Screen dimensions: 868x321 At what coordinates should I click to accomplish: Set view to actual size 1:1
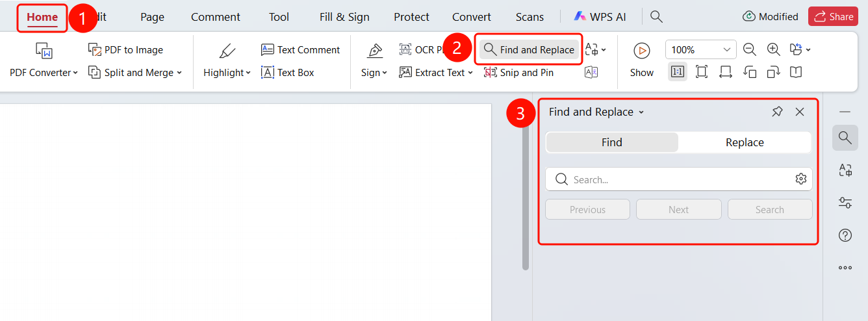click(x=678, y=71)
